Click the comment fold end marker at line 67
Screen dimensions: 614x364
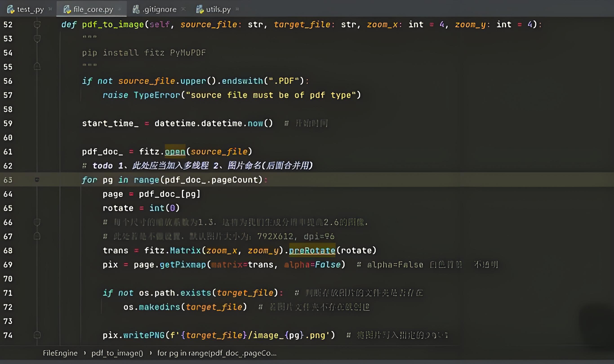[37, 236]
